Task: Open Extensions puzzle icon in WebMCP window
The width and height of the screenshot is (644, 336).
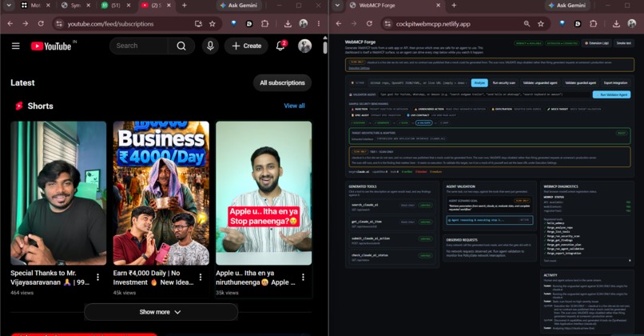Action: click(594, 24)
